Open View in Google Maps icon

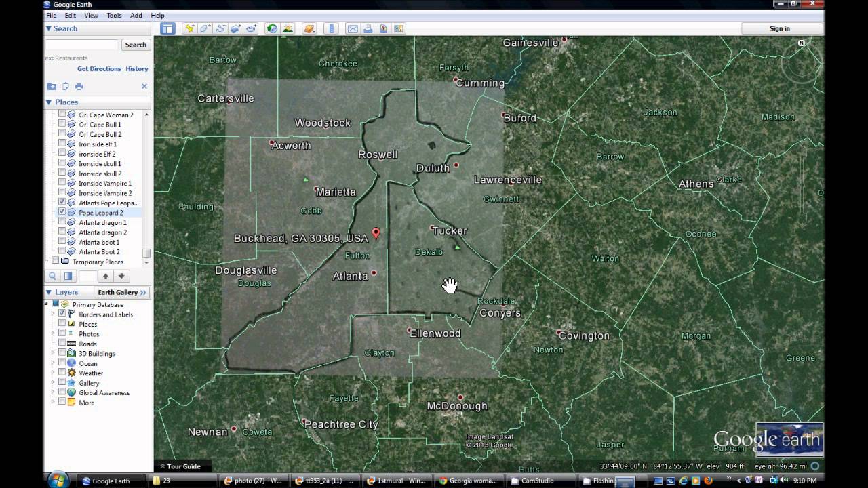tap(383, 28)
